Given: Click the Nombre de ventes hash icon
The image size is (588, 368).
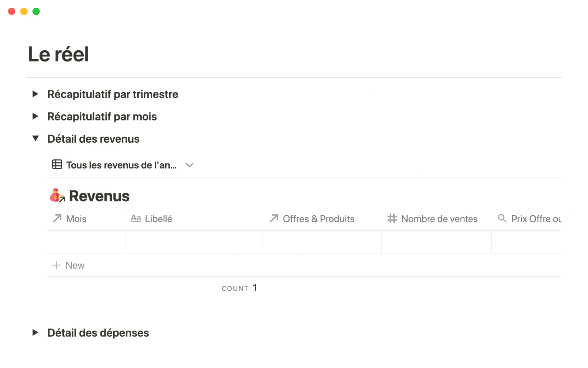Looking at the screenshot, I should [x=392, y=219].
